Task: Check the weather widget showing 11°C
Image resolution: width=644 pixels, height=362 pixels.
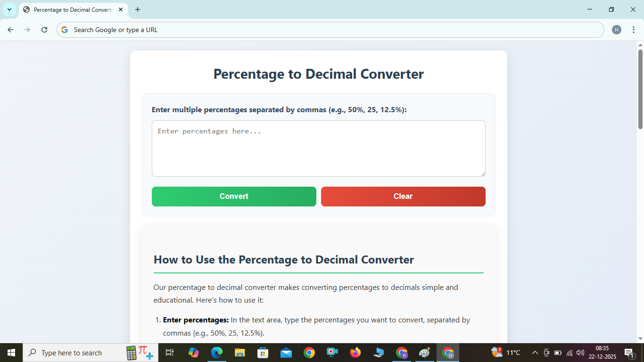Action: [x=505, y=352]
